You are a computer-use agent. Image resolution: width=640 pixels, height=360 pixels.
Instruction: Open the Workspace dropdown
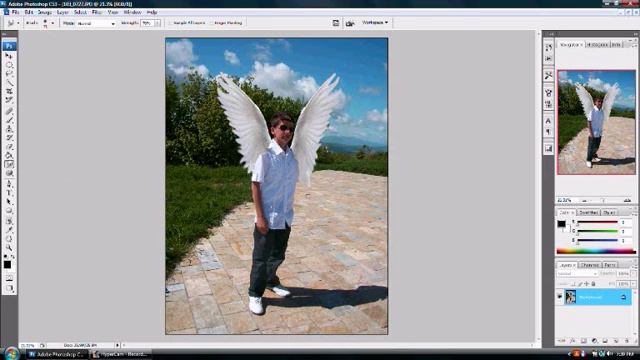tap(375, 23)
